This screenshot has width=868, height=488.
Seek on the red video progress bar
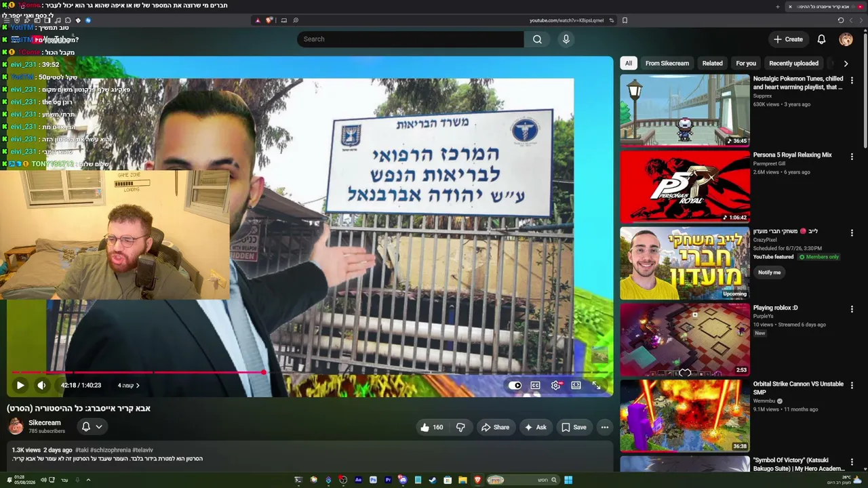tap(310, 372)
